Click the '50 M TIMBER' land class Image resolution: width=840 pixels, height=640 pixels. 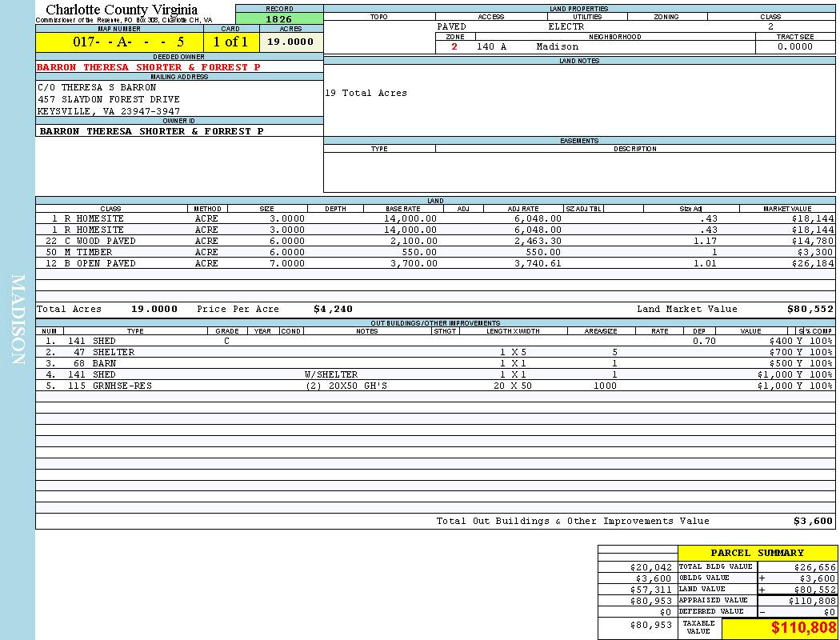[x=83, y=252]
